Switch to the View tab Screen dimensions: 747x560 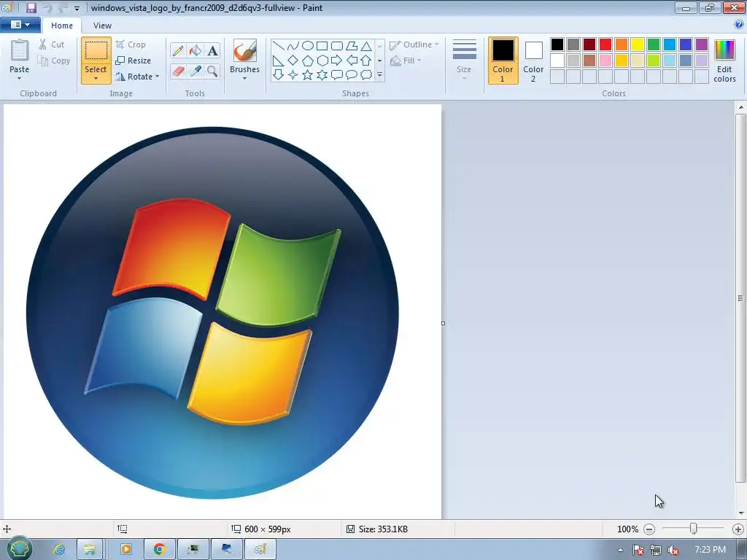click(x=102, y=26)
